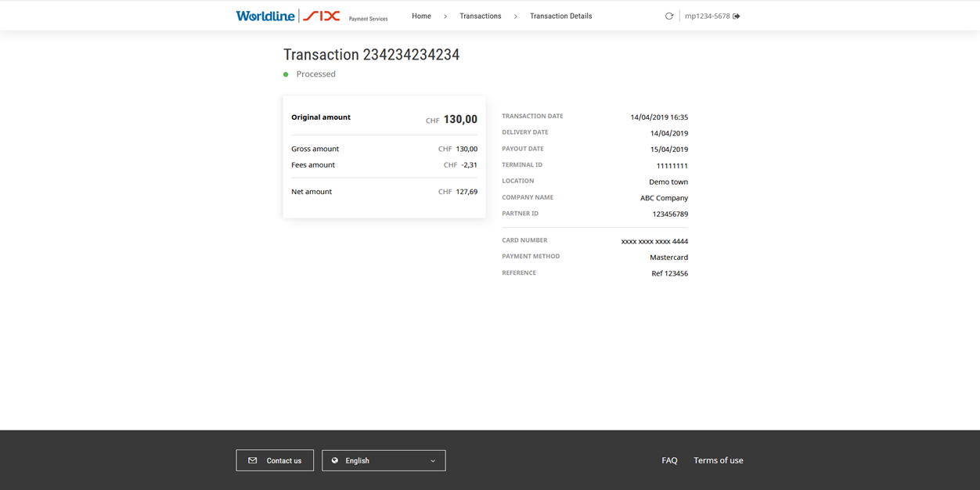980x490 pixels.
Task: Expand language list using the down arrow
Action: (x=433, y=461)
